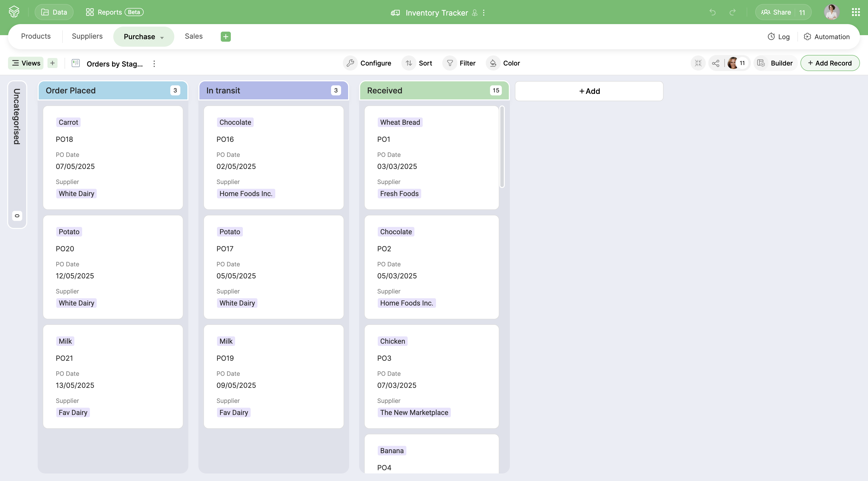Open the Filter options
Screen dimensions: 868x481
click(x=450, y=63)
